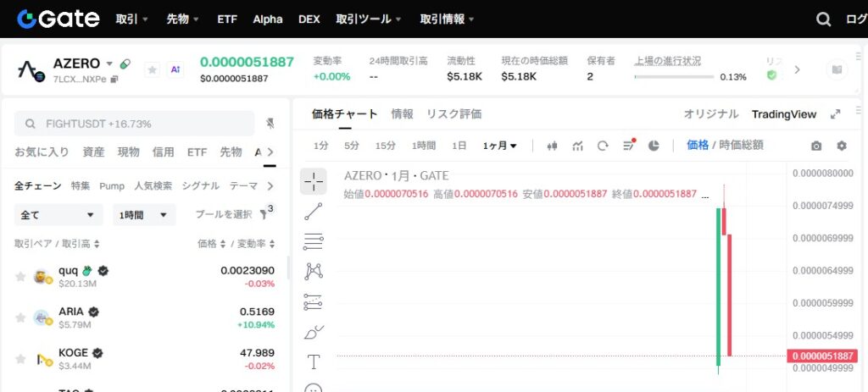Select the 15分 timeframe
This screenshot has height=392, width=868.
386,146
